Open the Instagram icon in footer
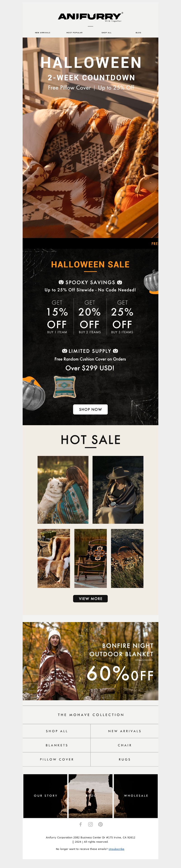The image size is (181, 868). [x=90, y=824]
